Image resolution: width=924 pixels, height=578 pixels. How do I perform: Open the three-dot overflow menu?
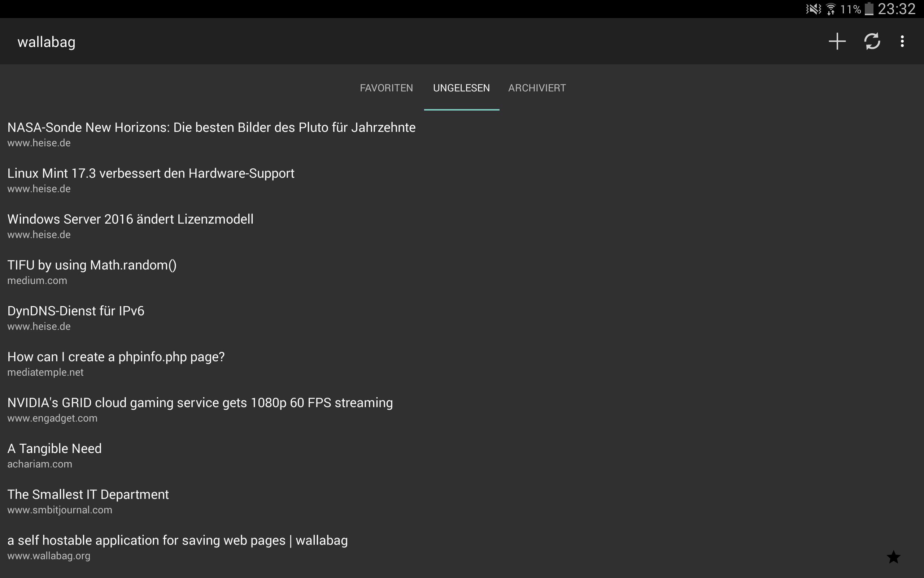pos(902,41)
